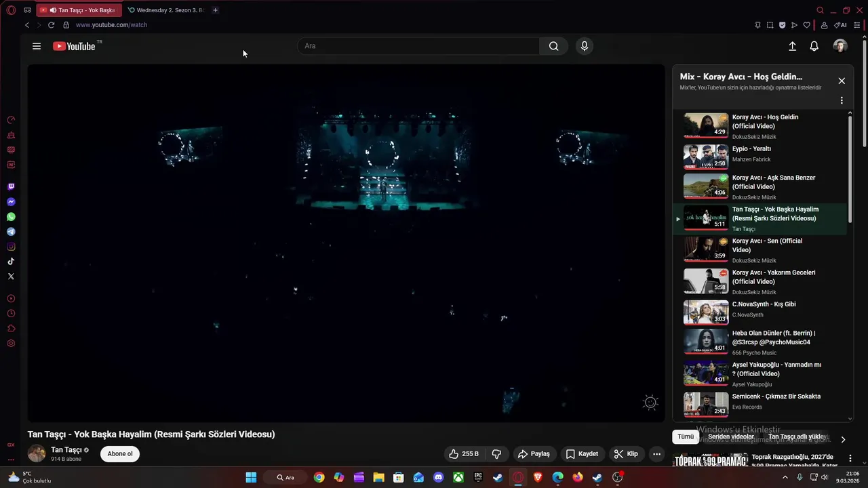
Task: Click the Abone ol subscribe button
Action: tap(120, 454)
